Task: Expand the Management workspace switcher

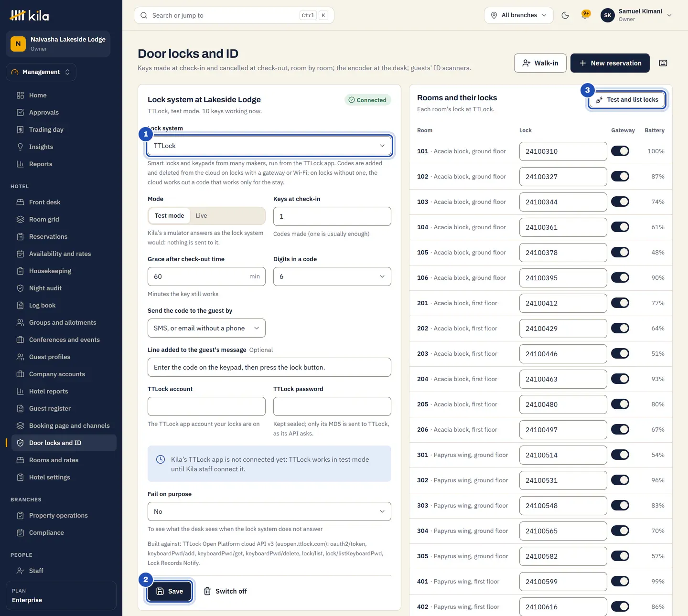Action: (x=41, y=72)
